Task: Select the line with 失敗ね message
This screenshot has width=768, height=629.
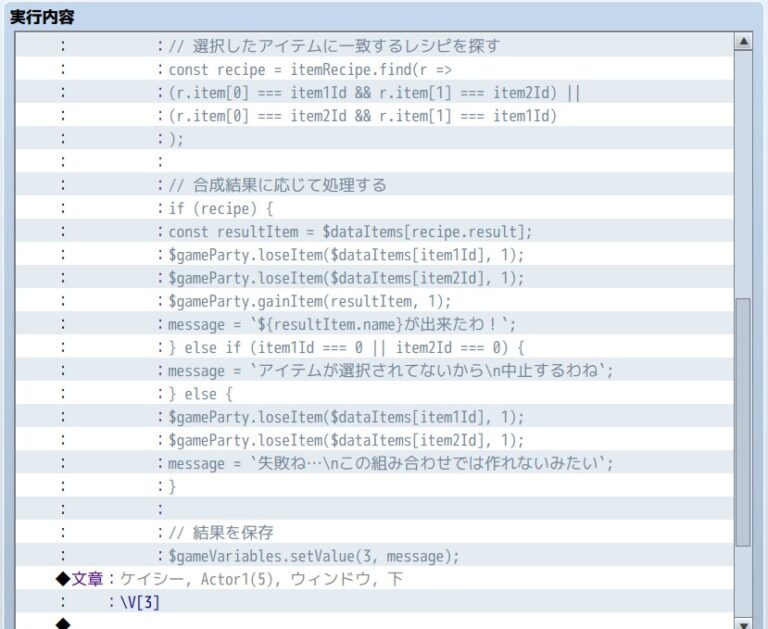Action: pyautogui.click(x=390, y=463)
